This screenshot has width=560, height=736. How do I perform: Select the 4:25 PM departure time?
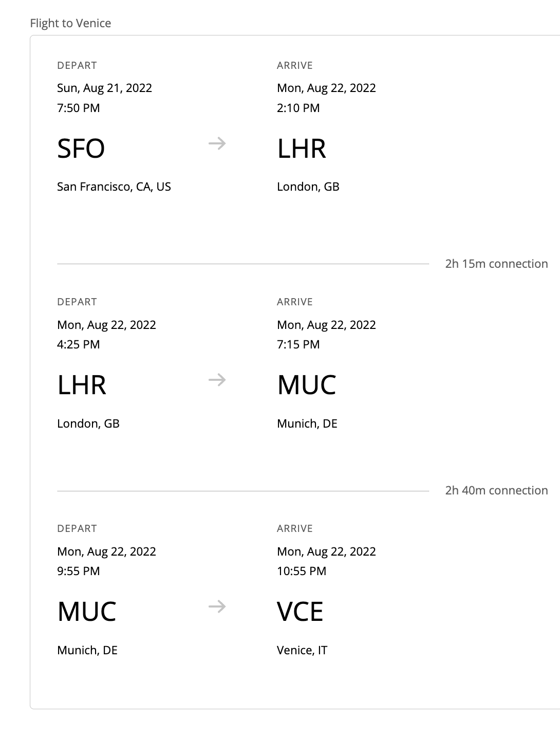point(79,344)
